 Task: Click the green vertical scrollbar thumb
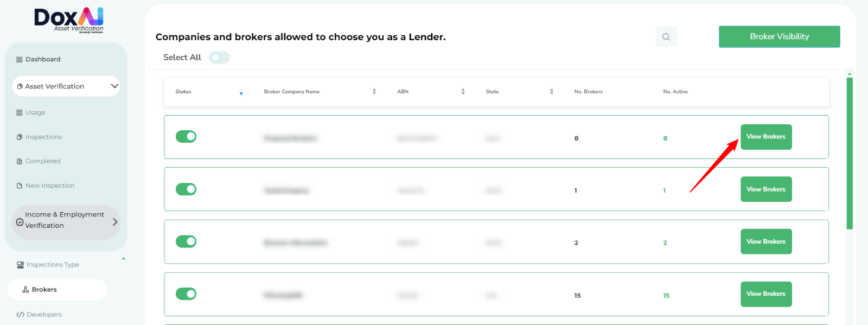tap(850, 153)
